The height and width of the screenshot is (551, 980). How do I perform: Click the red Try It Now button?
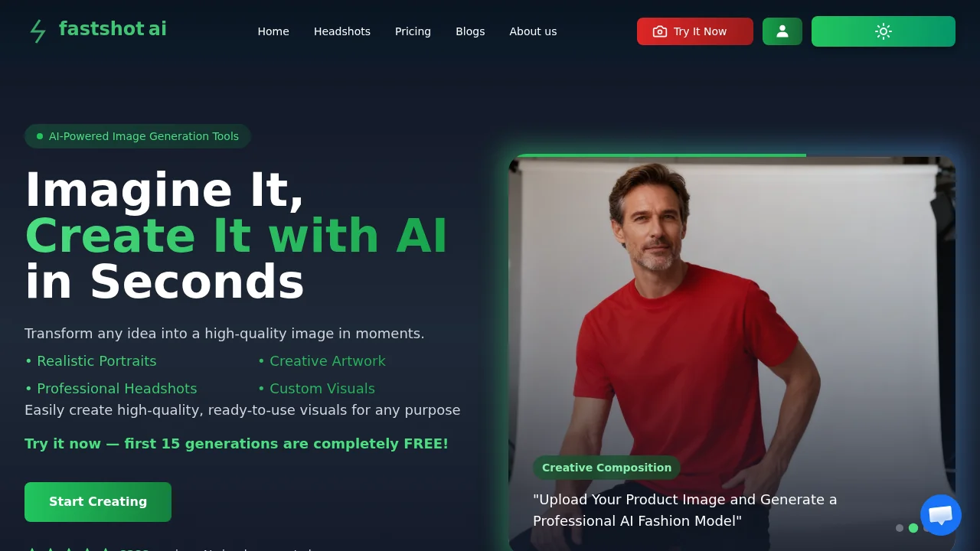695,31
